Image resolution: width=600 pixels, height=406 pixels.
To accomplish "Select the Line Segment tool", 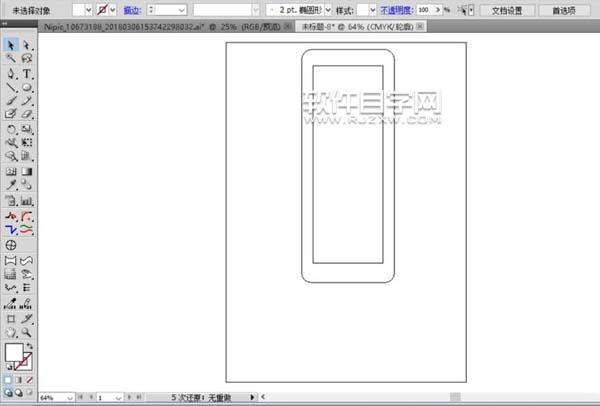I will tap(11, 87).
